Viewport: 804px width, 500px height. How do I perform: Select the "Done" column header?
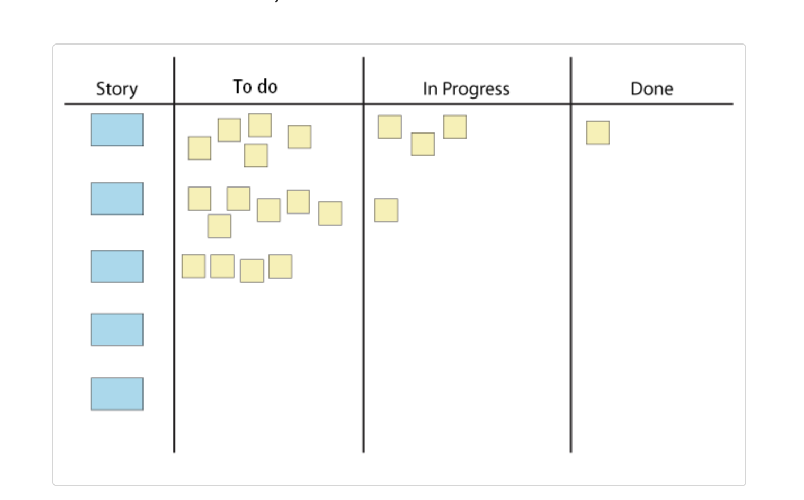(x=652, y=89)
